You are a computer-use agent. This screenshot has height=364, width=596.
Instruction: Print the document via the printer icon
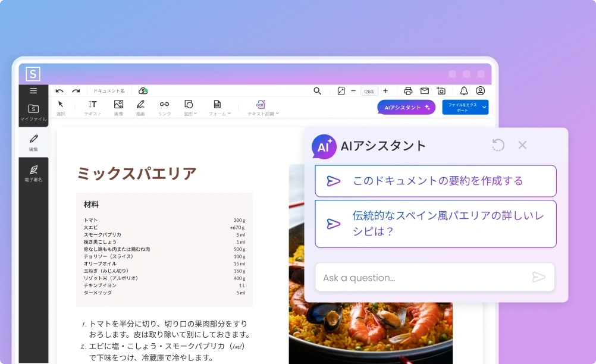click(408, 90)
